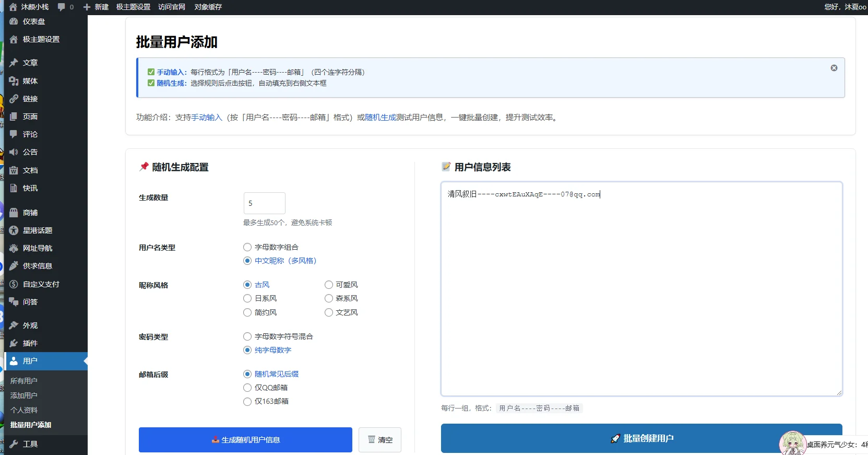Click the 插件 plugin icon in sidebar

[14, 343]
